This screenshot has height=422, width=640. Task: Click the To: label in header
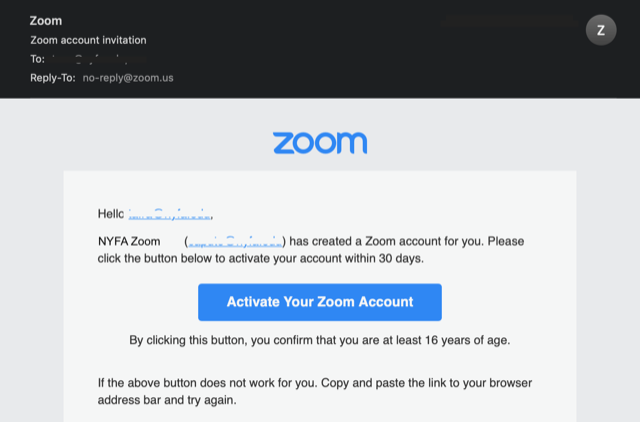pos(37,59)
